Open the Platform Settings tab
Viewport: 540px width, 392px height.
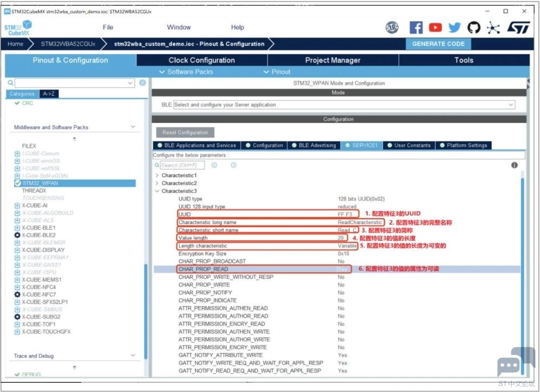464,145
